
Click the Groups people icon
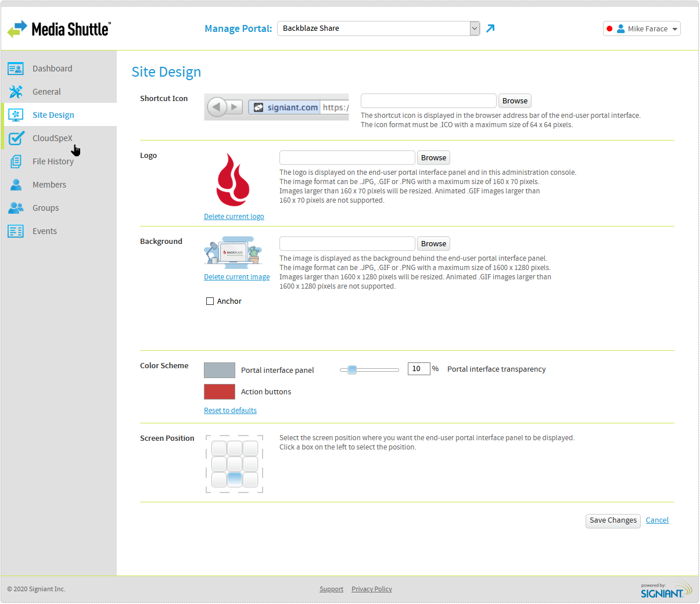(16, 208)
